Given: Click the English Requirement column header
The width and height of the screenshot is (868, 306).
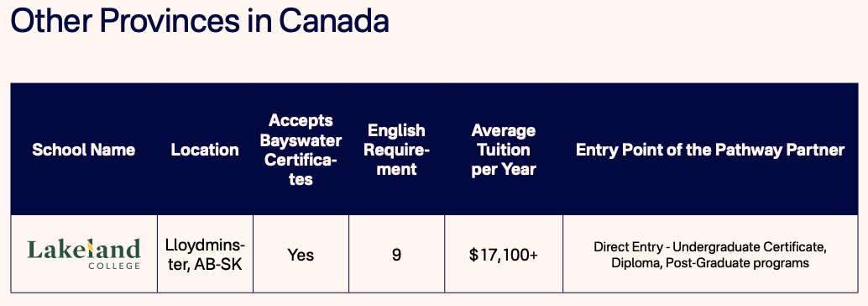Looking at the screenshot, I should tap(396, 150).
